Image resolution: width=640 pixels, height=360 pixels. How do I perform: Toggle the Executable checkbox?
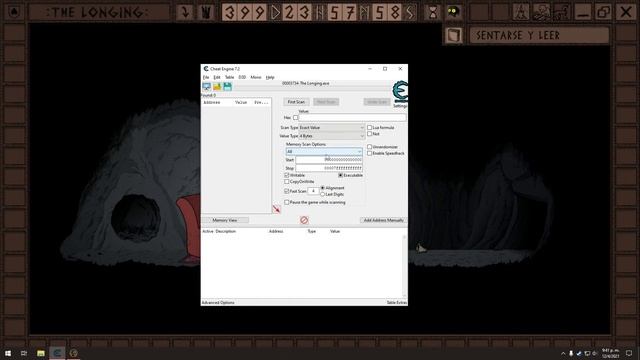pos(340,175)
